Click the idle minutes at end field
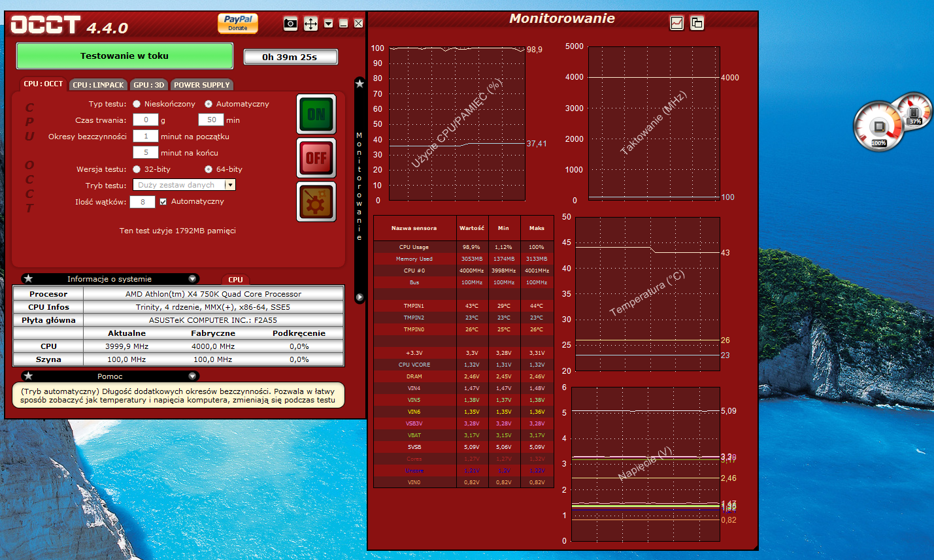 146,153
